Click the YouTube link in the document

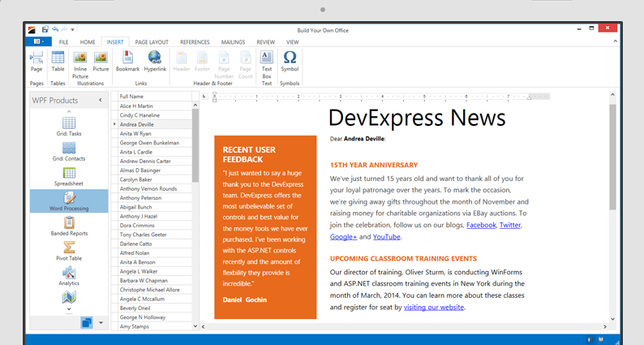pyautogui.click(x=387, y=237)
